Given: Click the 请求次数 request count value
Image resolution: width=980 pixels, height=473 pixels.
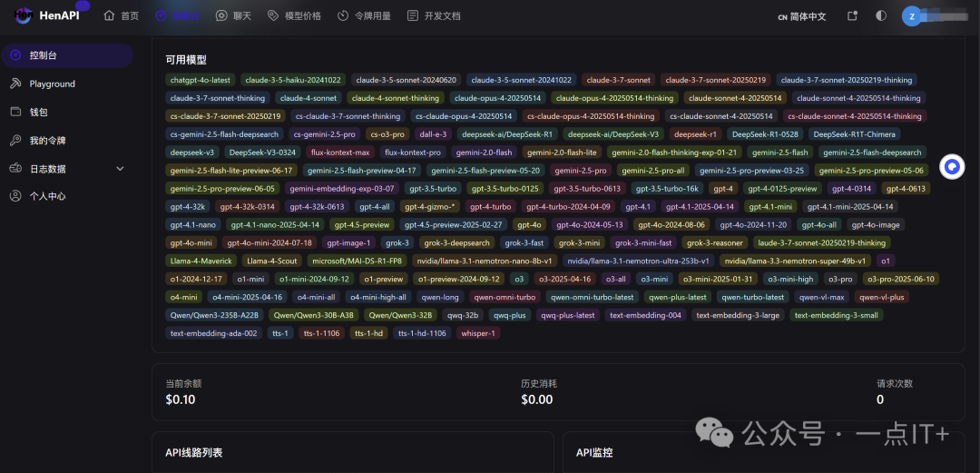Looking at the screenshot, I should [x=880, y=399].
